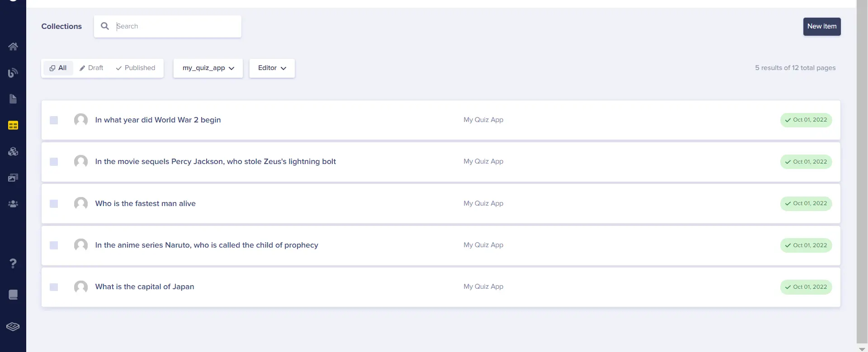
Task: Open the Pages document icon
Action: (x=13, y=99)
